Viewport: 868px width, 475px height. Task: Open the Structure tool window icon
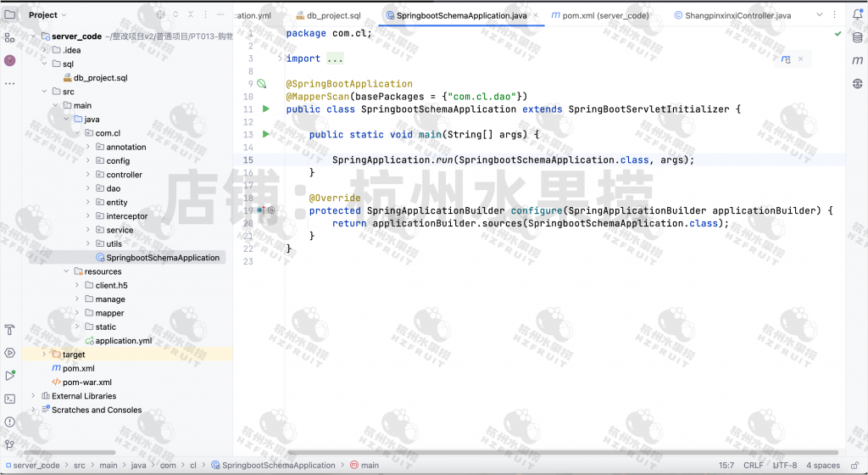(x=10, y=37)
